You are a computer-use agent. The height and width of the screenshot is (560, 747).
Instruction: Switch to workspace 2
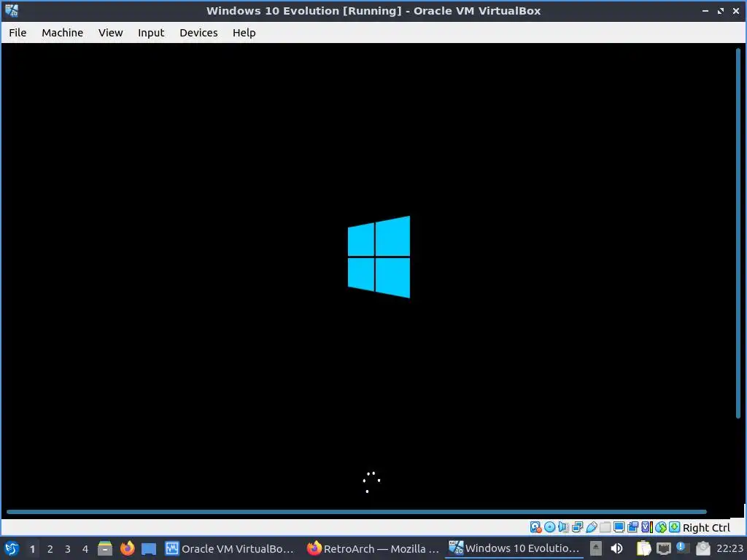click(50, 549)
